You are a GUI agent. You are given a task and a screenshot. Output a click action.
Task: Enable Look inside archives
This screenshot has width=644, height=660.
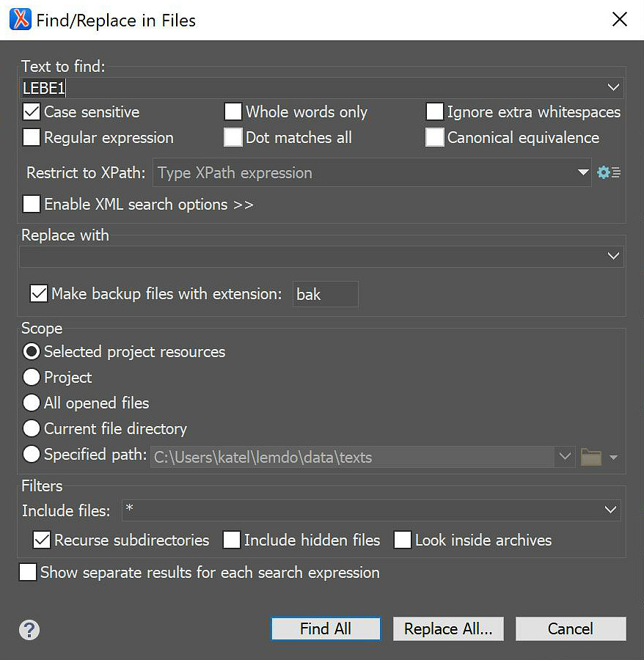tap(403, 540)
